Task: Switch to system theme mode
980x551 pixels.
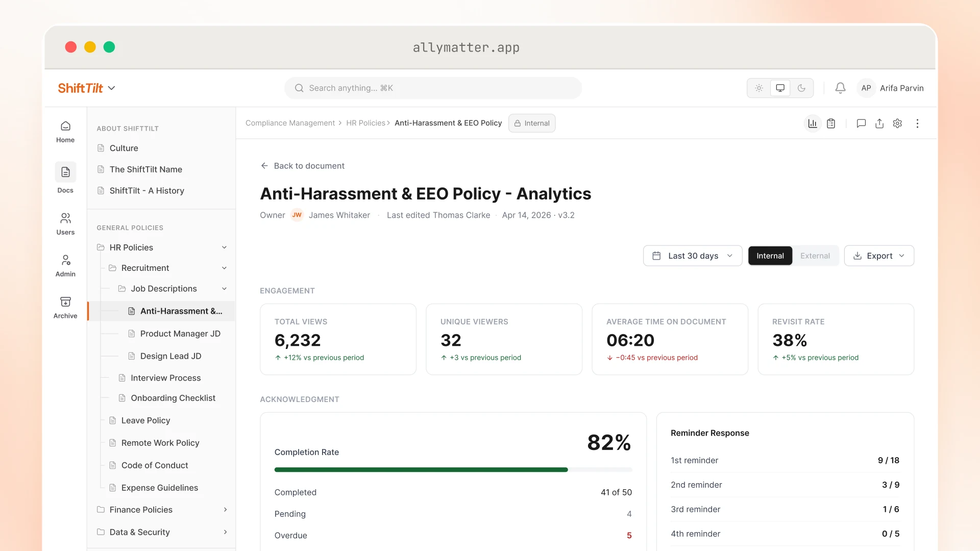Action: 780,88
